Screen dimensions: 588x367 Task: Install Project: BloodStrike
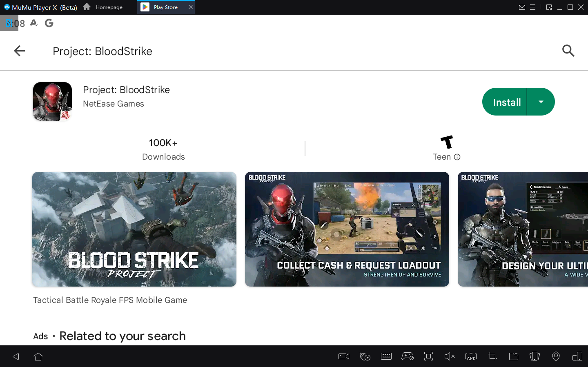[x=505, y=102]
